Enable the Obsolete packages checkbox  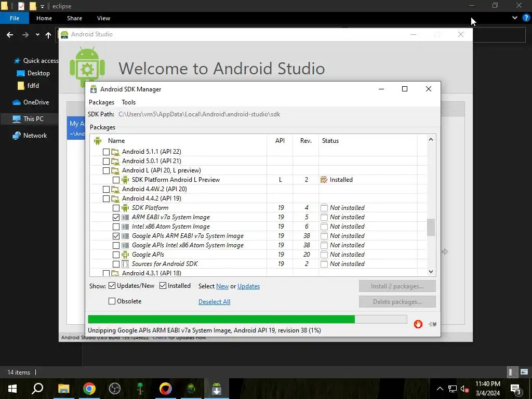(112, 301)
